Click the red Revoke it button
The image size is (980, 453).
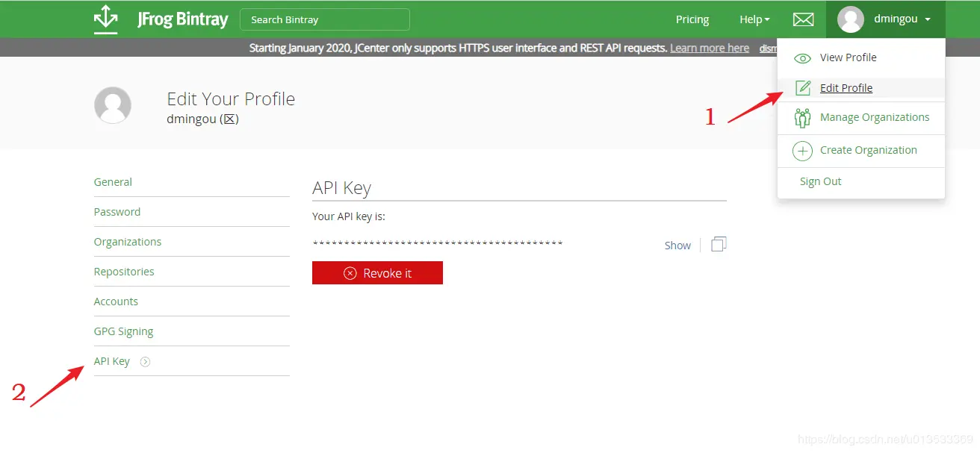[x=377, y=273]
